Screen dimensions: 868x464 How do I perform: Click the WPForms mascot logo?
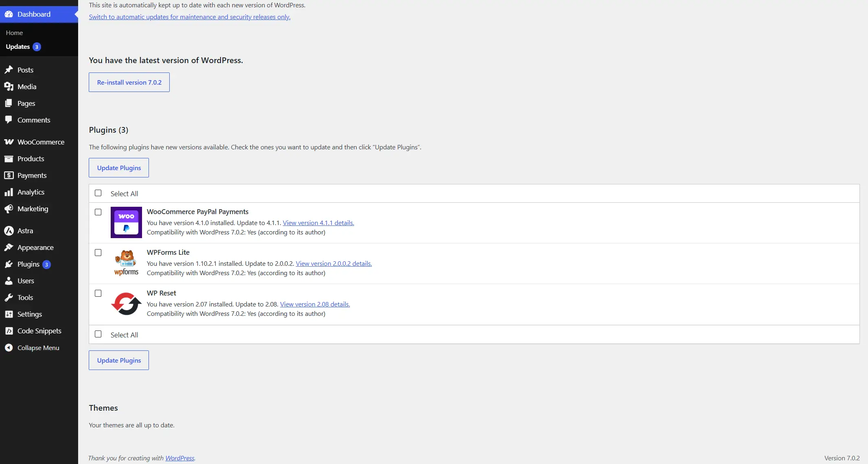[126, 263]
